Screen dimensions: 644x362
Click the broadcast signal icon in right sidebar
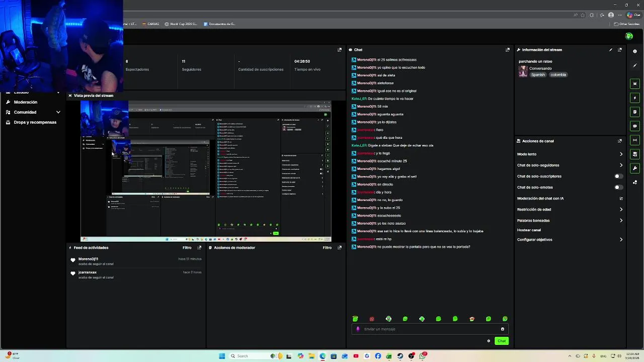pos(635,140)
